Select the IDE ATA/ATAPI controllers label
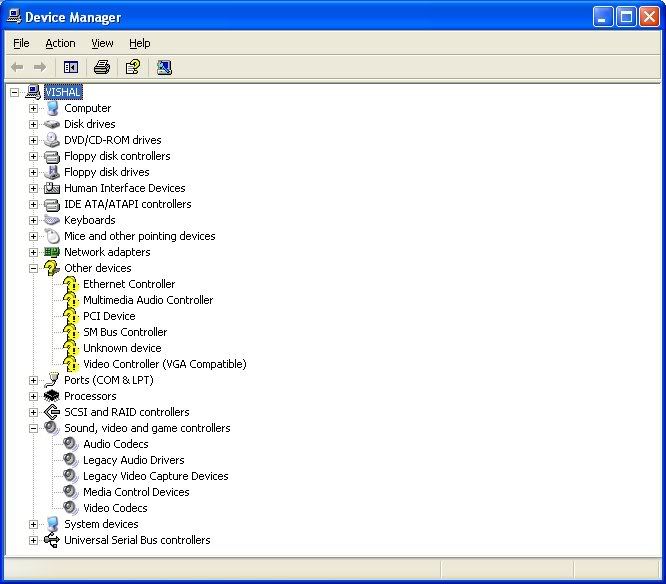666x584 pixels. pyautogui.click(x=128, y=204)
